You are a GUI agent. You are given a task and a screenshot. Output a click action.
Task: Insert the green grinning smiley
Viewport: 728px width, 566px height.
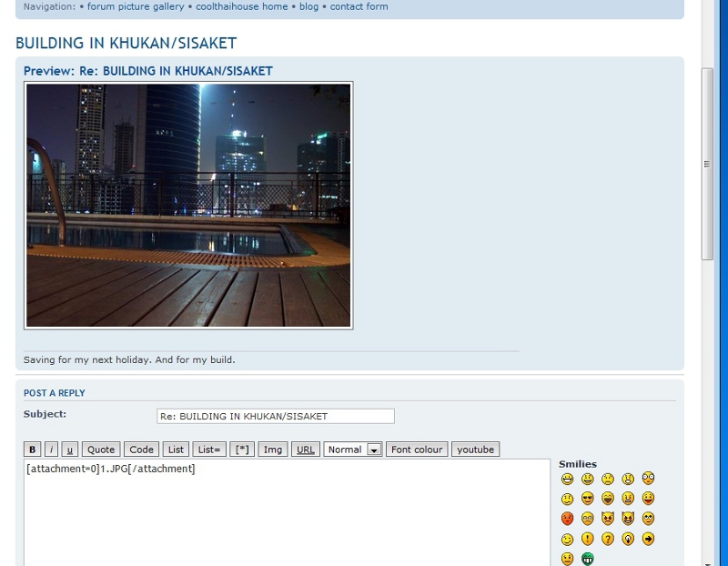coord(587,559)
